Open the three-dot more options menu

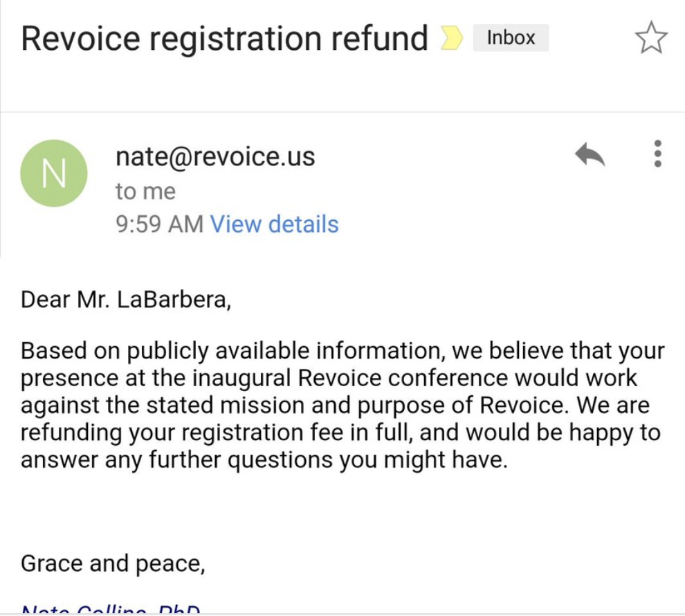657,154
